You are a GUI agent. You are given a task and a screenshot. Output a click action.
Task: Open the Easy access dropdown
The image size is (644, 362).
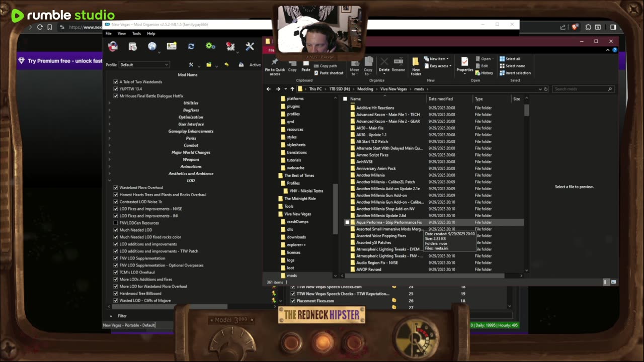click(x=437, y=66)
